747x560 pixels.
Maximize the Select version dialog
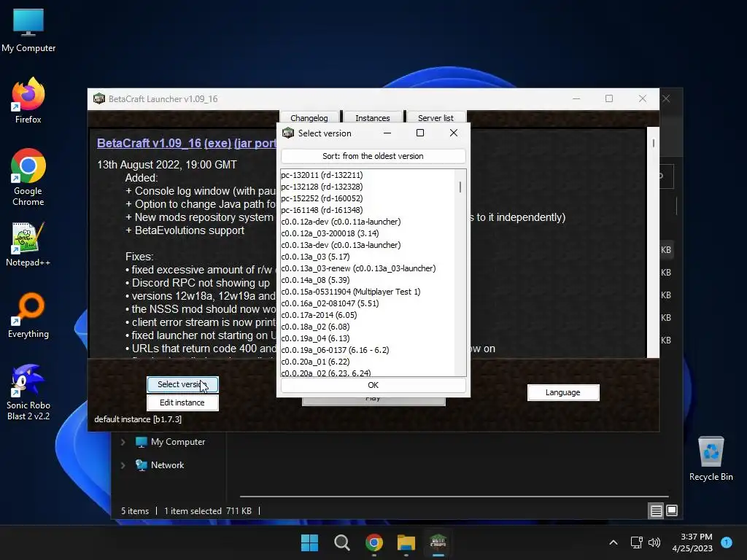pos(420,133)
